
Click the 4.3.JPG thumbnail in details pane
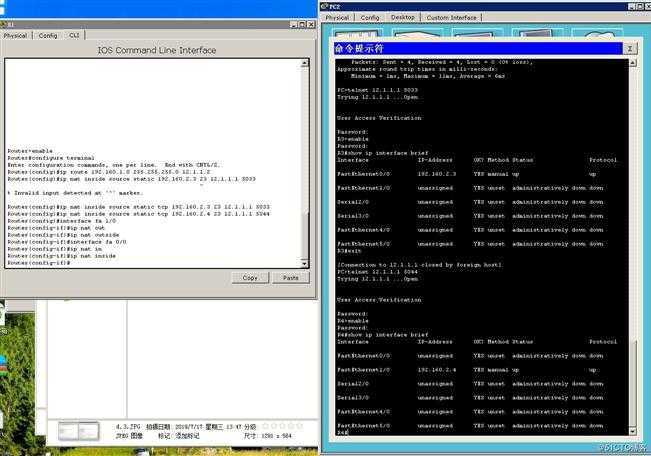(78, 431)
